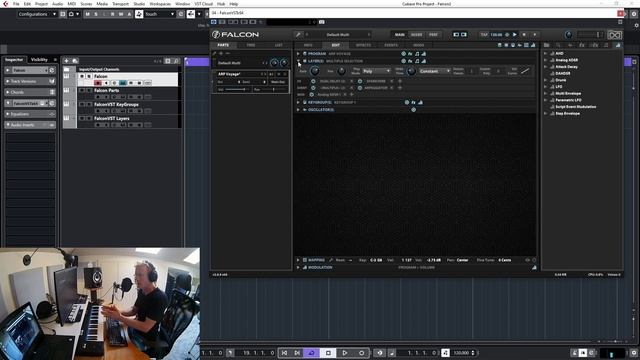
Task: Toggle the Cubase cycle loop button
Action: (x=311, y=353)
